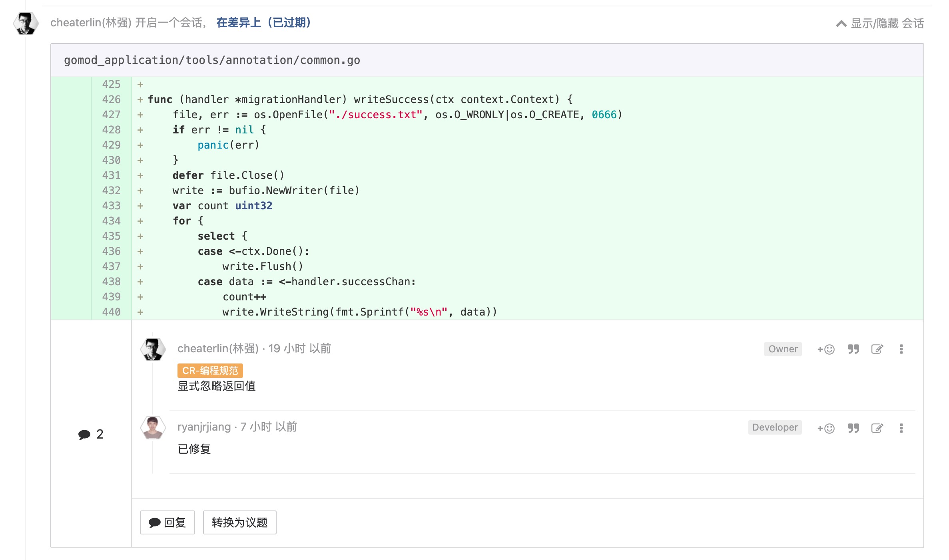This screenshot has height=560, width=949.
Task: Click the reply text 已修复
Action: pos(194,449)
